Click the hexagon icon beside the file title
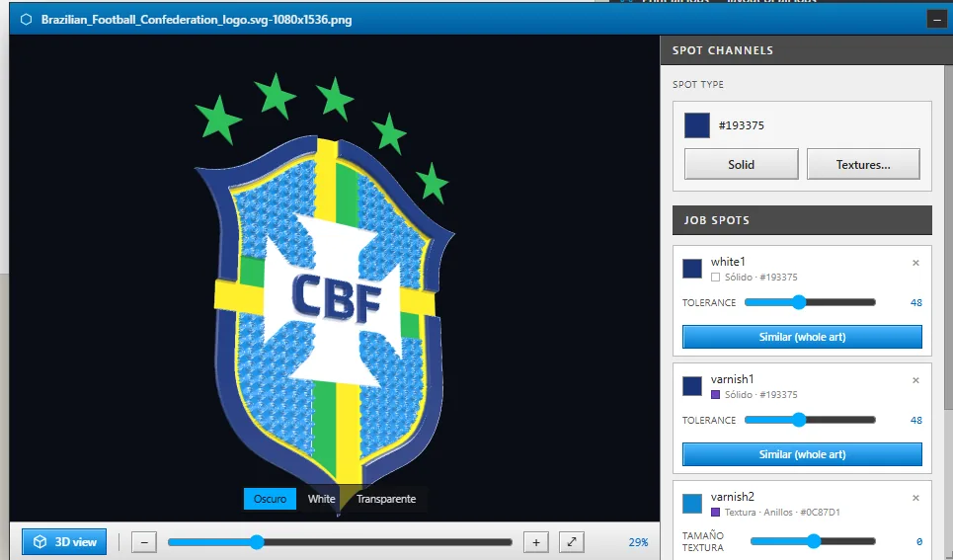Image resolution: width=953 pixels, height=560 pixels. [x=26, y=20]
